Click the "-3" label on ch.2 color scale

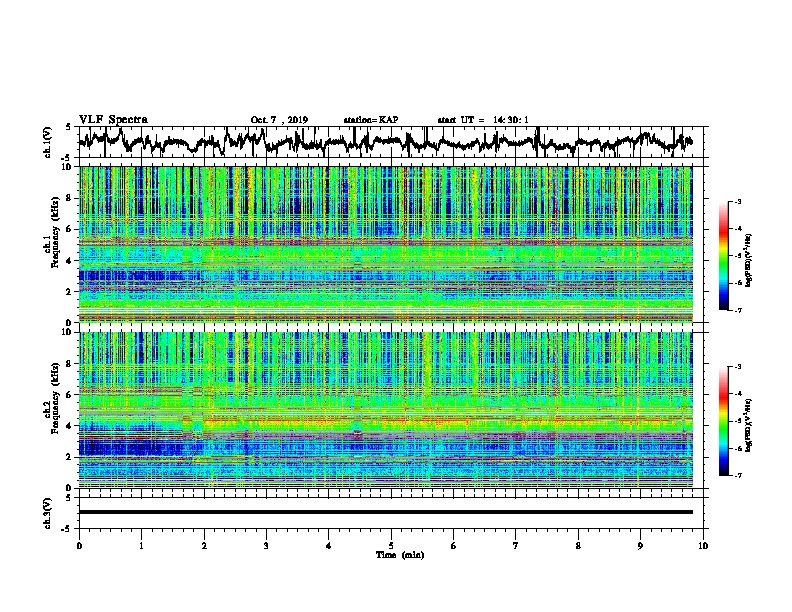pyautogui.click(x=738, y=367)
